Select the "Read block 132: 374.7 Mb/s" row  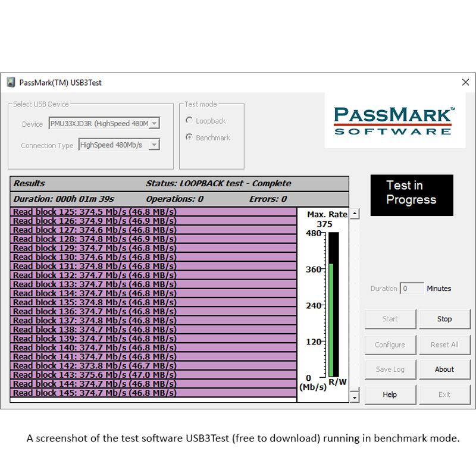[x=154, y=275]
